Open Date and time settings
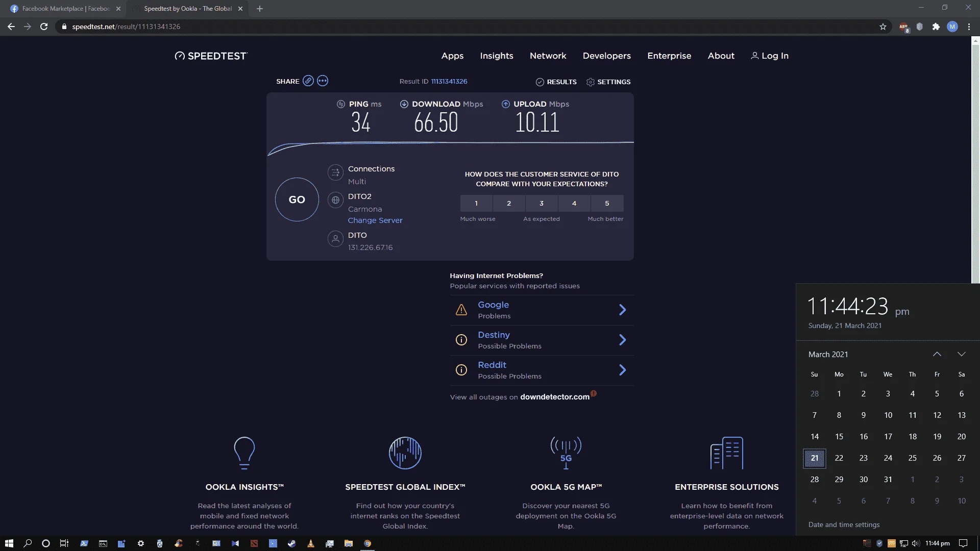 [844, 524]
